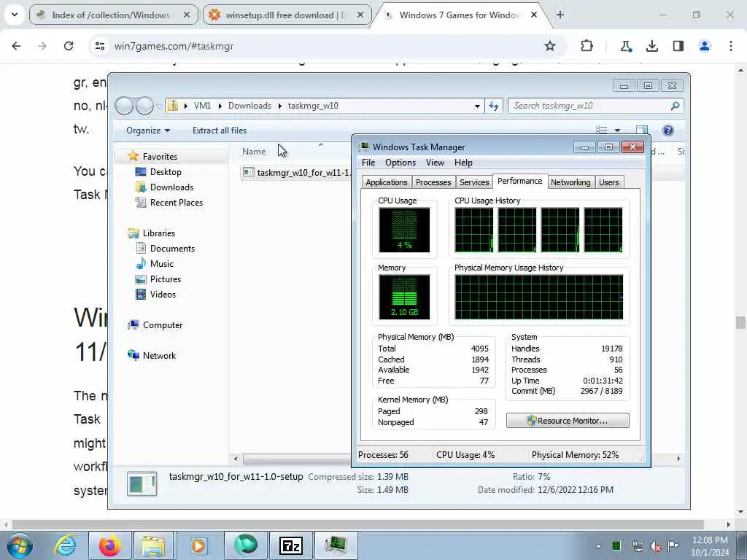Open Task Manager Help menu

463,163
